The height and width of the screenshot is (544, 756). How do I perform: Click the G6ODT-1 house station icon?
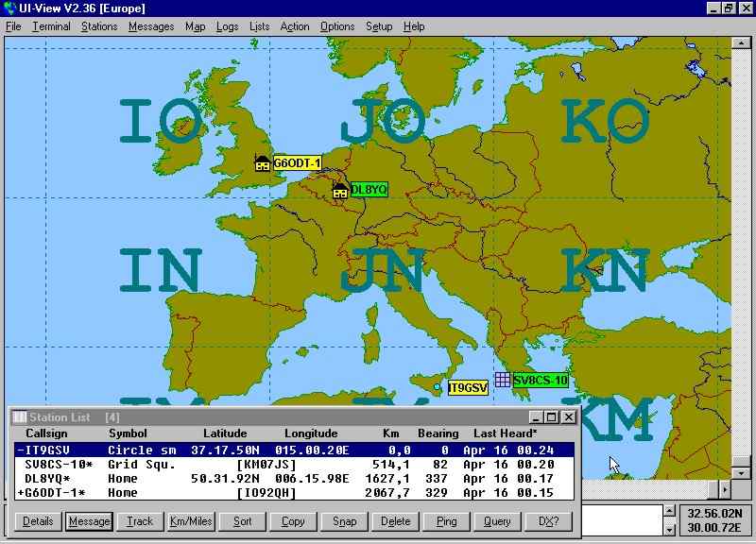point(262,162)
